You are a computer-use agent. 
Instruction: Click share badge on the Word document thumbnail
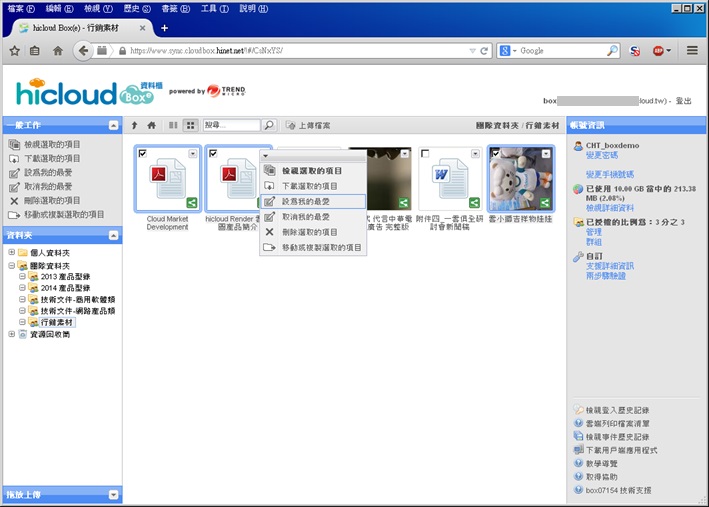click(474, 203)
